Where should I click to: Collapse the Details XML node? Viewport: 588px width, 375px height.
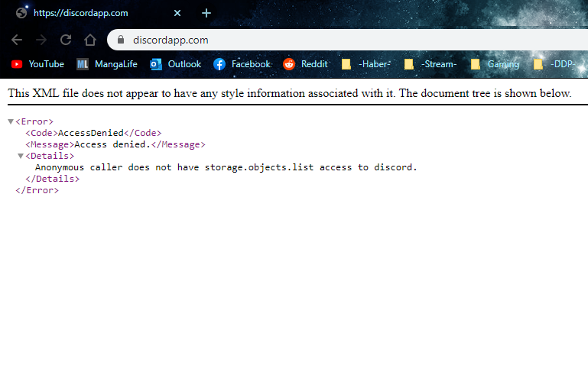[21, 156]
